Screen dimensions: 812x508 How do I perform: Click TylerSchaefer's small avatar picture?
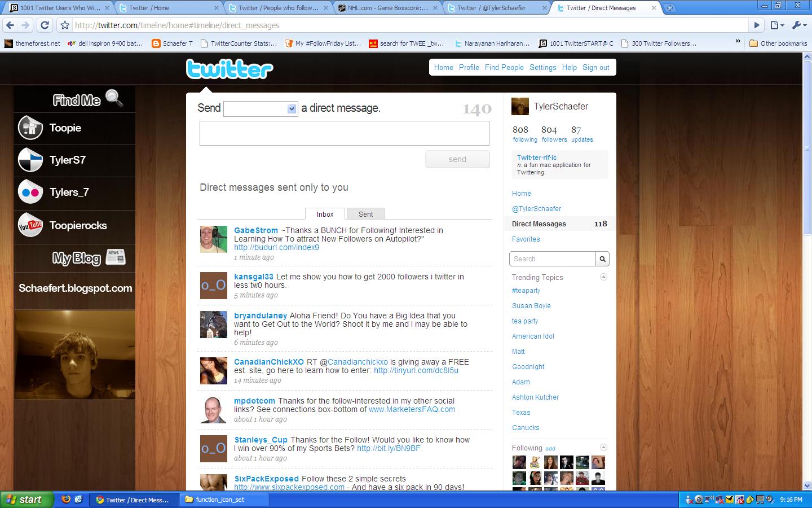coord(520,107)
